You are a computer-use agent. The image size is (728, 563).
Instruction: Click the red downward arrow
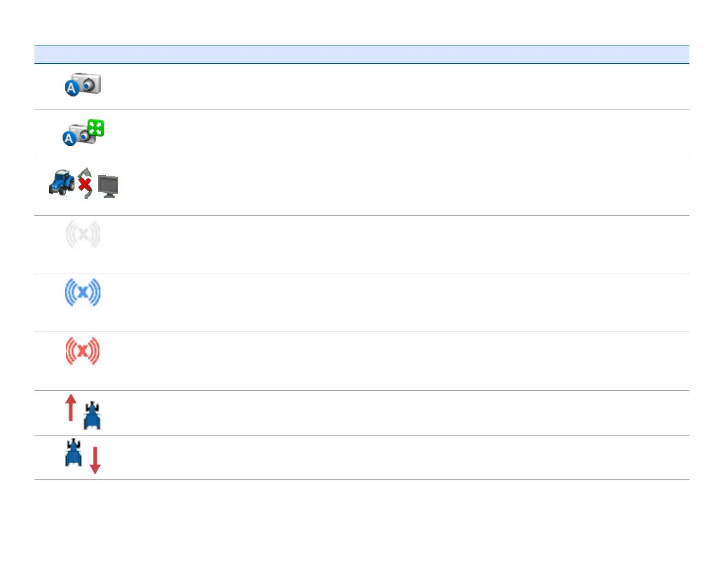tap(95, 460)
